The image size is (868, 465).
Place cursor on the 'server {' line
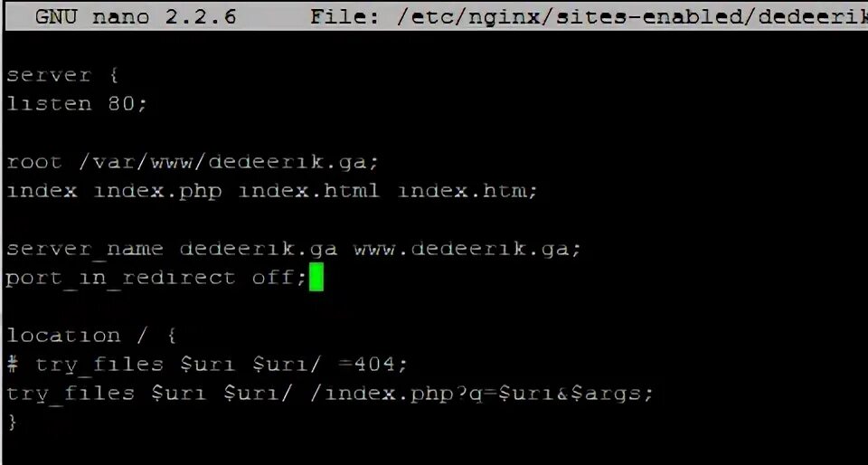(x=62, y=75)
